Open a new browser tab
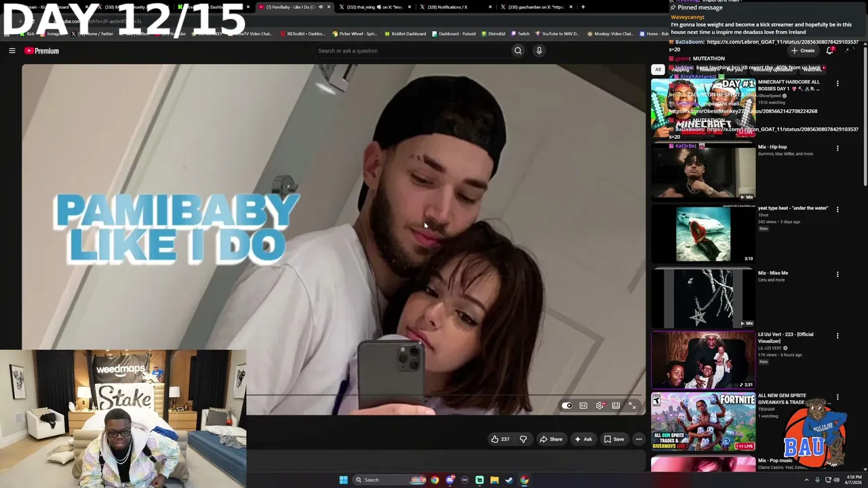This screenshot has width=868, height=488. pos(583,7)
